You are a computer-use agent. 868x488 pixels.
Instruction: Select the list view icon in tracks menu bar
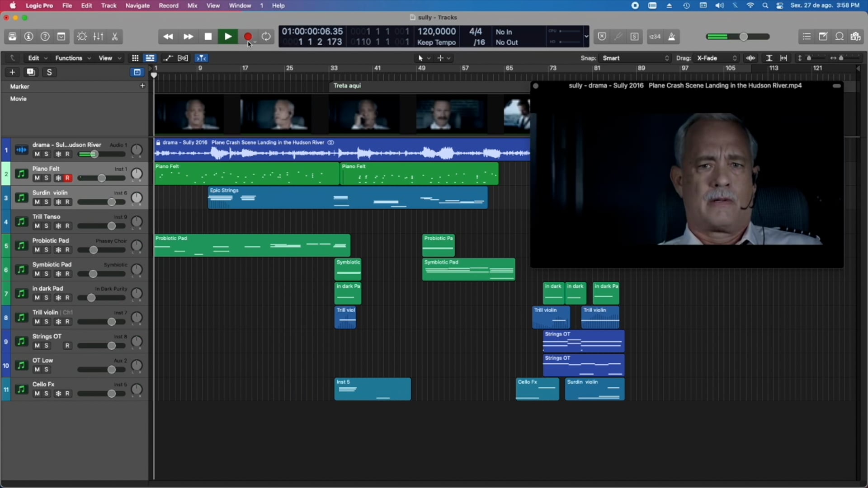click(x=150, y=58)
